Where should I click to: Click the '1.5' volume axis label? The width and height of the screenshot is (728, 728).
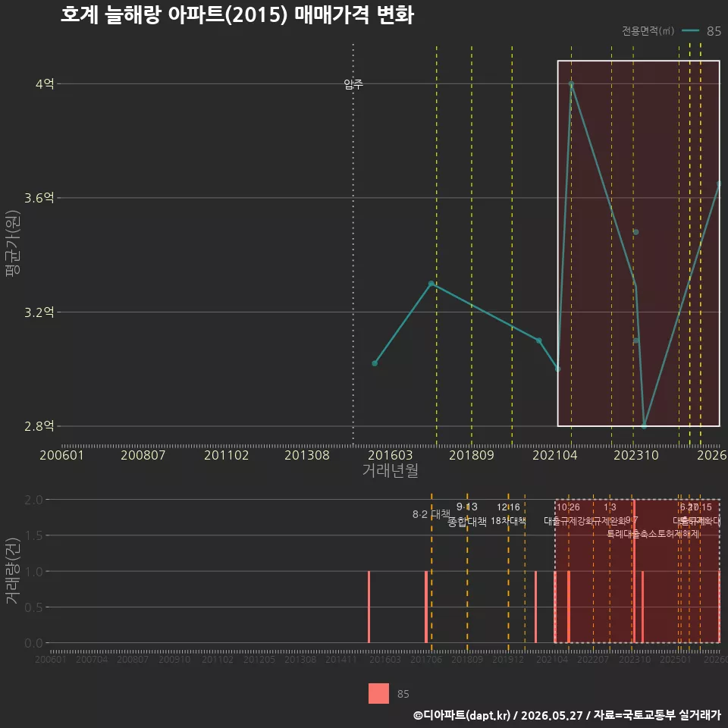(33, 536)
